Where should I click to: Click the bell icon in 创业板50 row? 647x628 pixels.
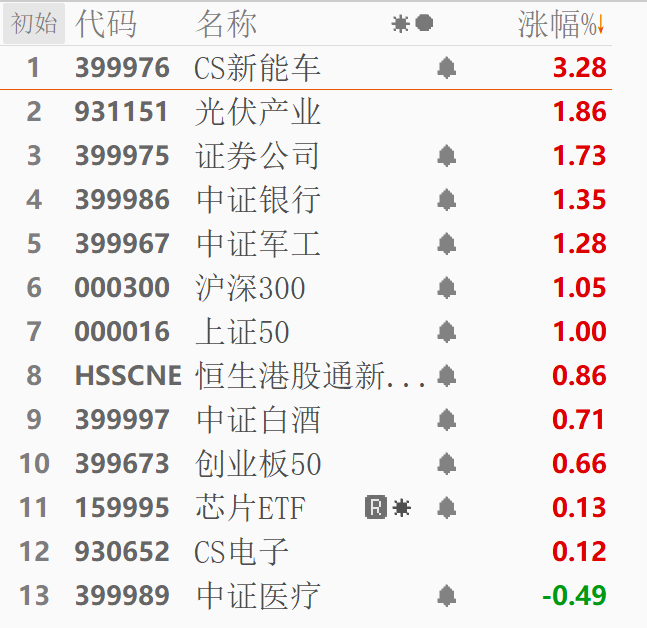446,464
